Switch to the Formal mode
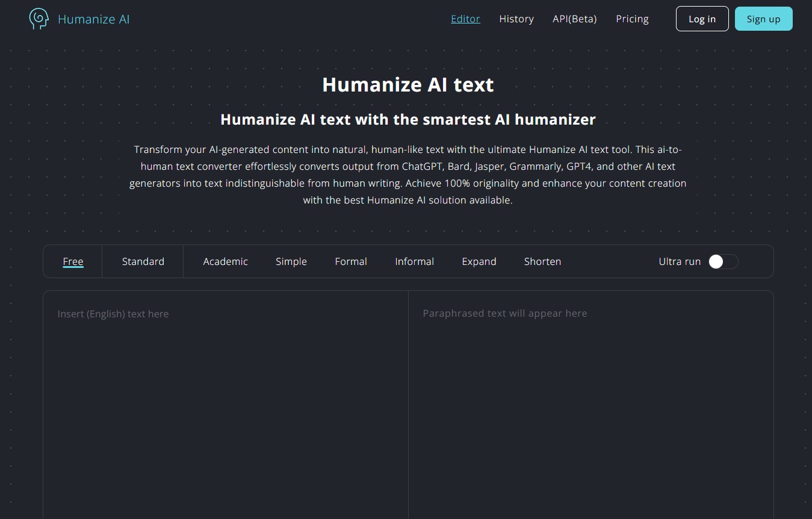812x519 pixels. [350, 261]
